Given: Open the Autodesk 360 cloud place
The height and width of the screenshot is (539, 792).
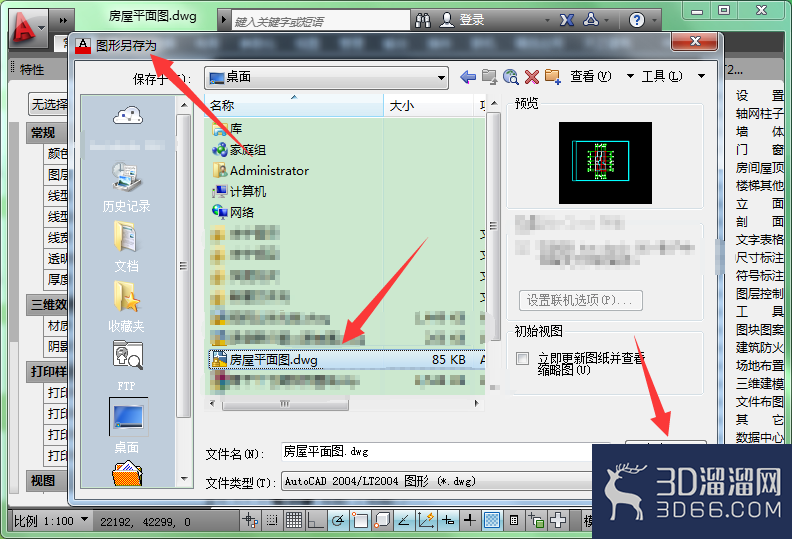Looking at the screenshot, I should point(127,116).
